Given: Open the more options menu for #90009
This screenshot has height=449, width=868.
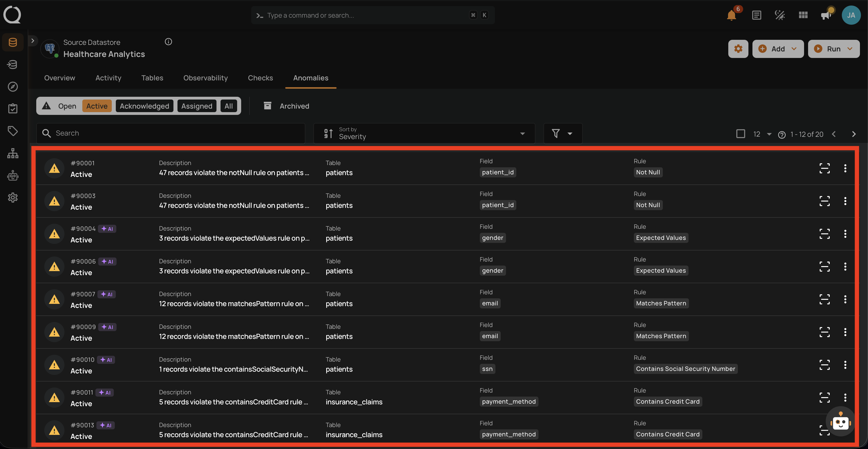Looking at the screenshot, I should (x=845, y=332).
